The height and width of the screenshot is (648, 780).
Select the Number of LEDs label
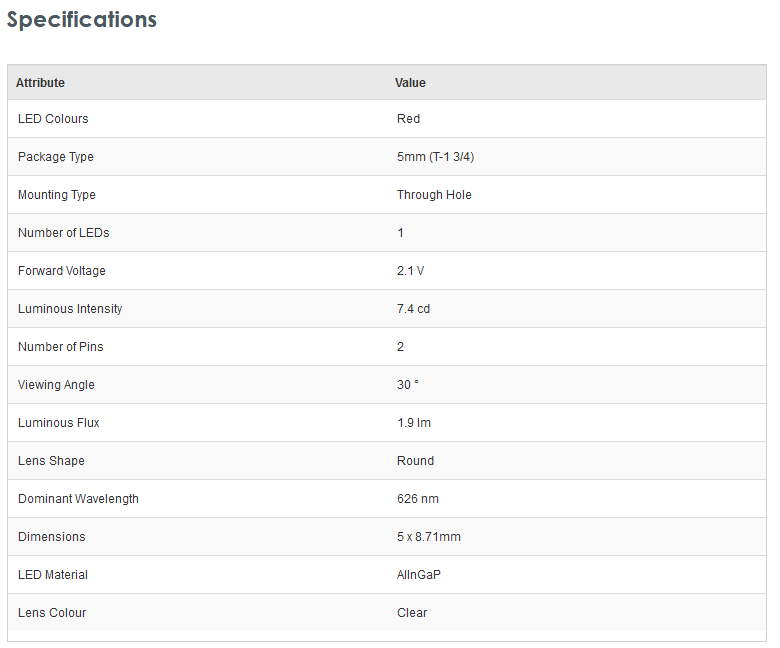click(64, 233)
